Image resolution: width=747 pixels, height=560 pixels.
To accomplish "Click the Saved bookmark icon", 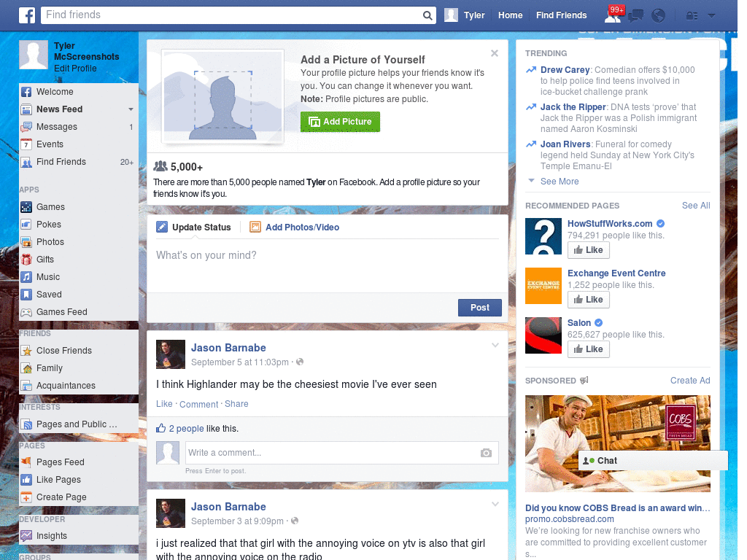I will coord(27,295).
